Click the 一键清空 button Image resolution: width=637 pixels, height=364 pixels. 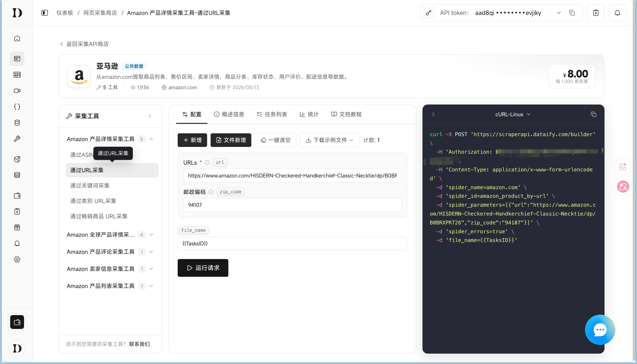coord(275,140)
